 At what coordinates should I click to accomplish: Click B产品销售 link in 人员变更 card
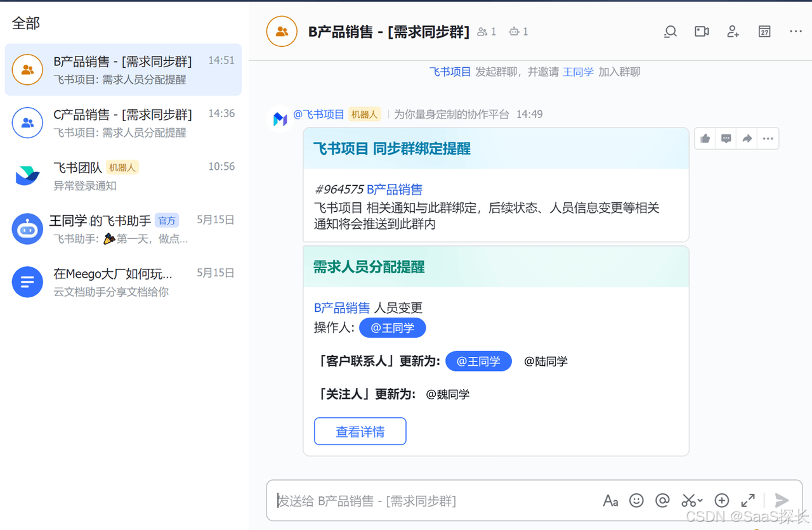[x=342, y=308]
